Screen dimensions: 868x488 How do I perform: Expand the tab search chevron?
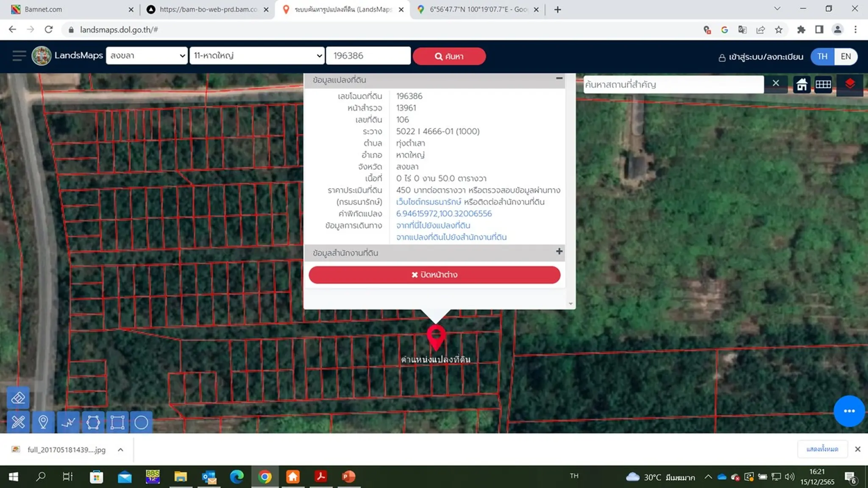coord(777,8)
